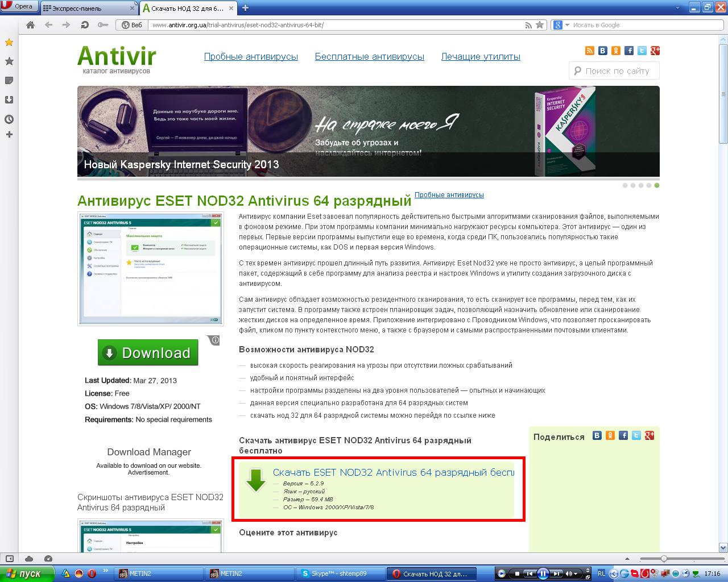Click the green Download button
Viewport: 728px width, 582px height.
(148, 352)
